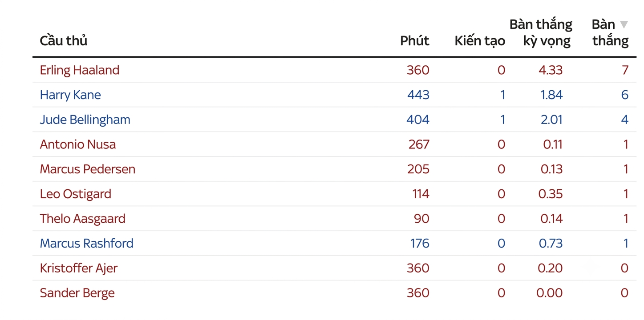Open Antonio Nusa's profile

pyautogui.click(x=78, y=144)
